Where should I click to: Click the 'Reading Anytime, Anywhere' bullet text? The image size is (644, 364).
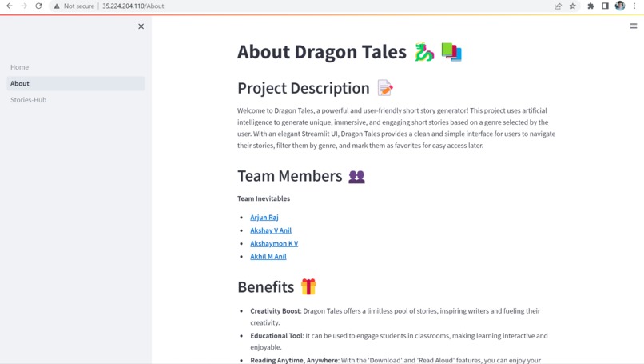(294, 360)
